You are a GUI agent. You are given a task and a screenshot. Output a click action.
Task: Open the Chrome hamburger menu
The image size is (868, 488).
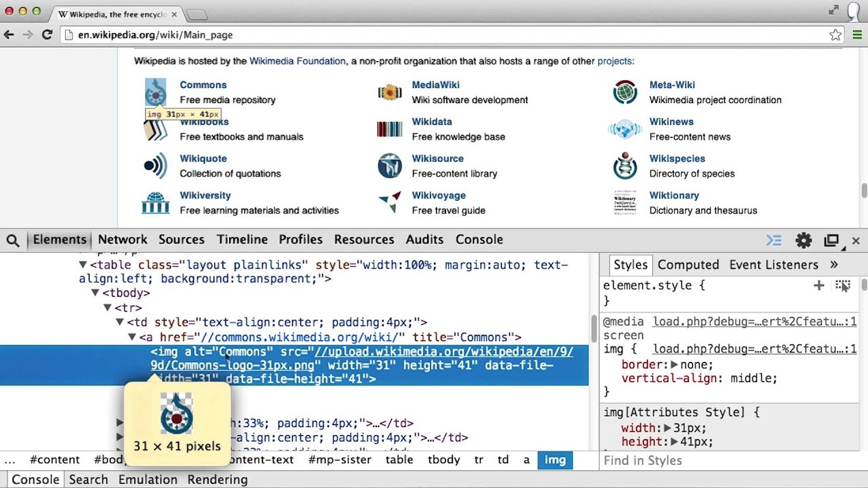tap(857, 35)
